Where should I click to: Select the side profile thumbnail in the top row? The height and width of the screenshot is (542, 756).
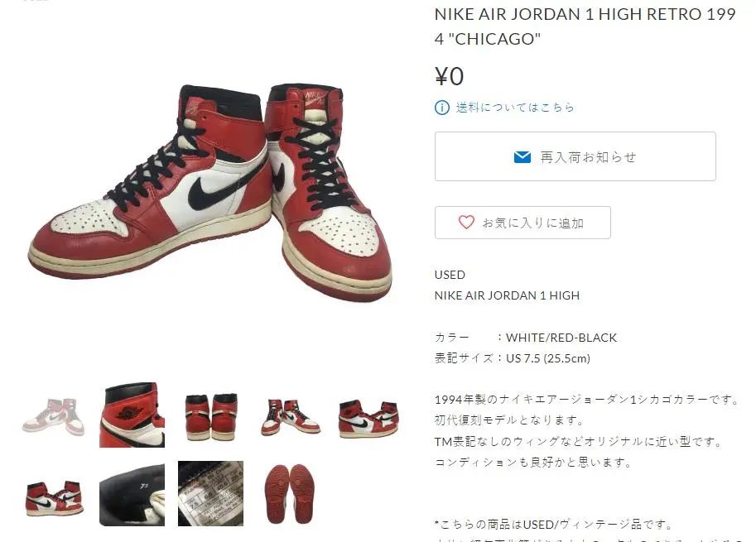coord(368,415)
